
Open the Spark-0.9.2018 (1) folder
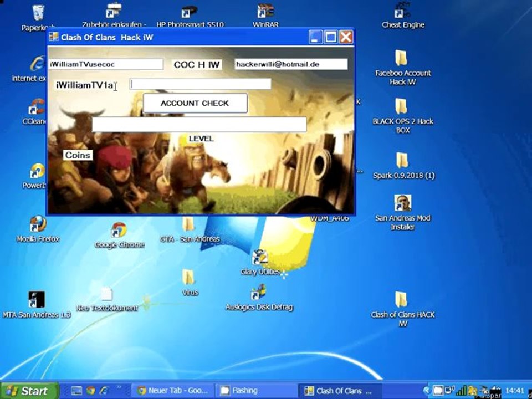coord(402,160)
